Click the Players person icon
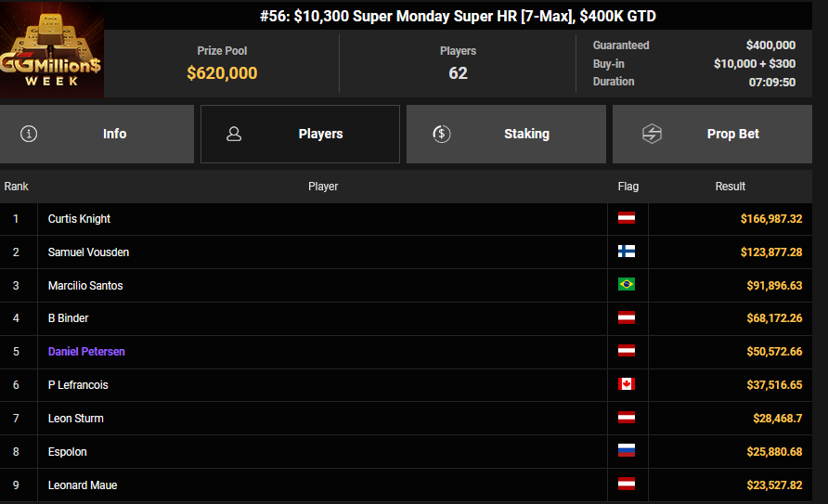 (x=234, y=134)
